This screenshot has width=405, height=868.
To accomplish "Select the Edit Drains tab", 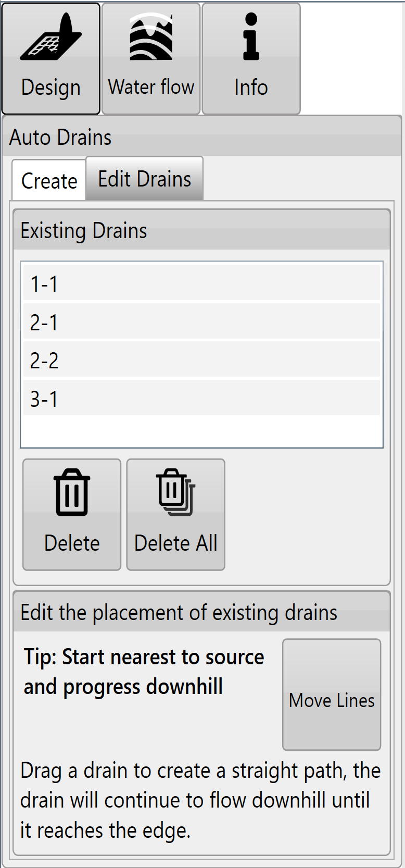I will pyautogui.click(x=145, y=179).
